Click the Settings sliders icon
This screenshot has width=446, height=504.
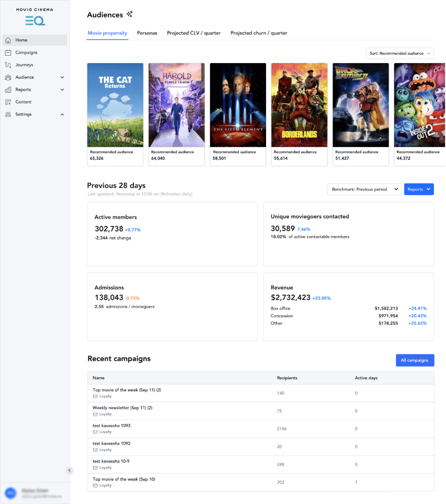click(x=8, y=115)
